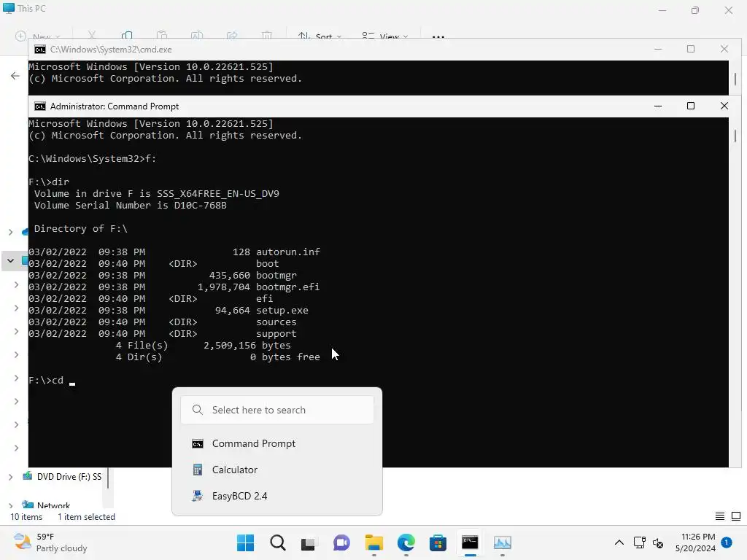Viewport: 747px width, 560px height.
Task: Open Command Prompt from the popup list
Action: tap(276, 444)
